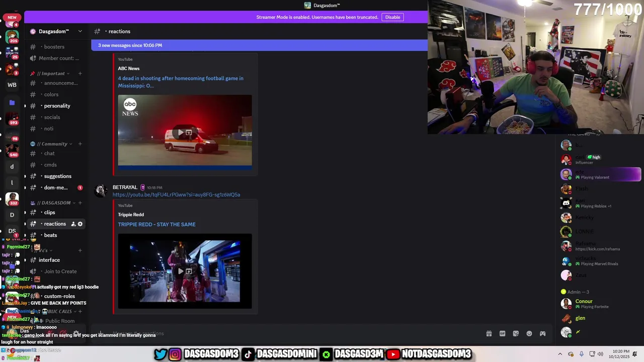Show hidden system tray icons
The width and height of the screenshot is (644, 362).
tap(560, 354)
